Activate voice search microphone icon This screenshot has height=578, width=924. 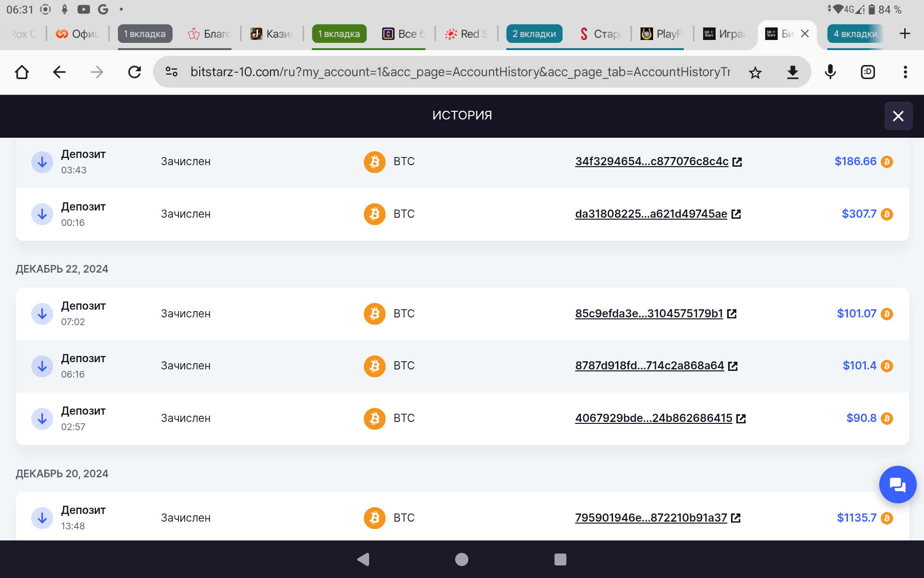(x=830, y=72)
